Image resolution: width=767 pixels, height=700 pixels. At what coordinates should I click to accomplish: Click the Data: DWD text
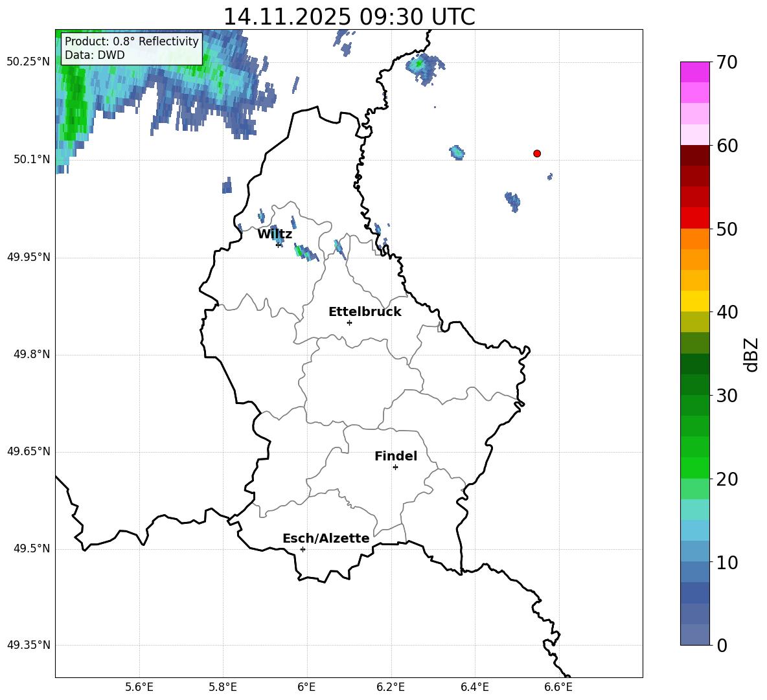click(x=95, y=55)
